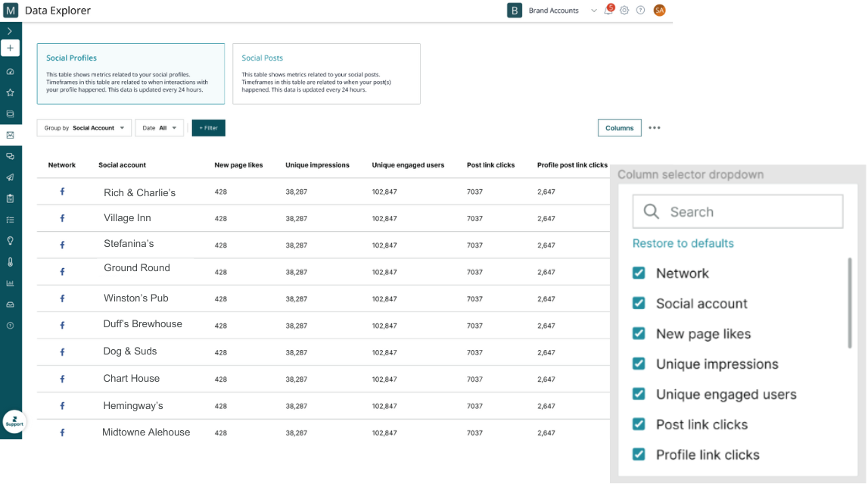Viewport: 868px width, 484px height.
Task: Expand the sidebar using the chevron icon
Action: click(10, 31)
